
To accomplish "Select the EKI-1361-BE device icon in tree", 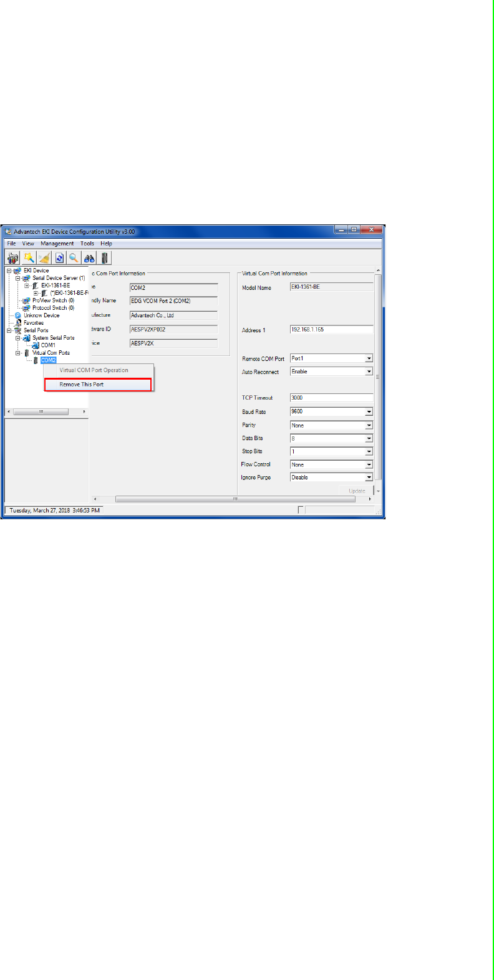I will click(36, 286).
